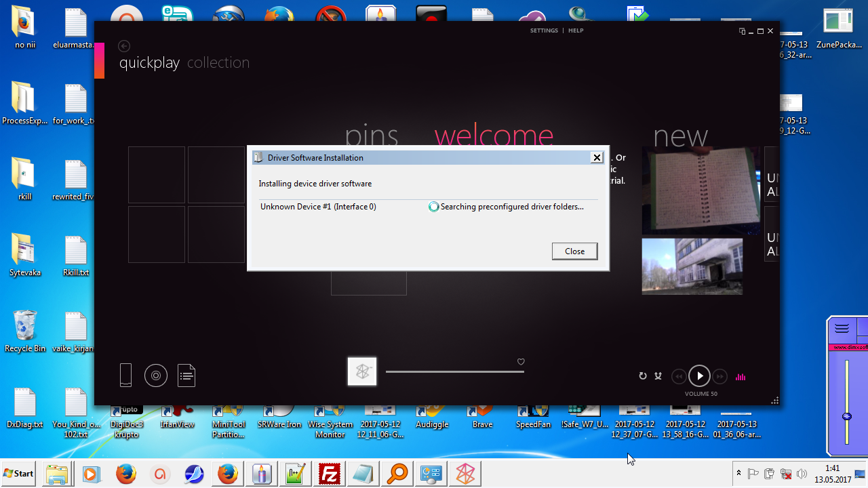This screenshot has height=488, width=868.
Task: Skip to the previous track in Zune
Action: click(x=678, y=376)
